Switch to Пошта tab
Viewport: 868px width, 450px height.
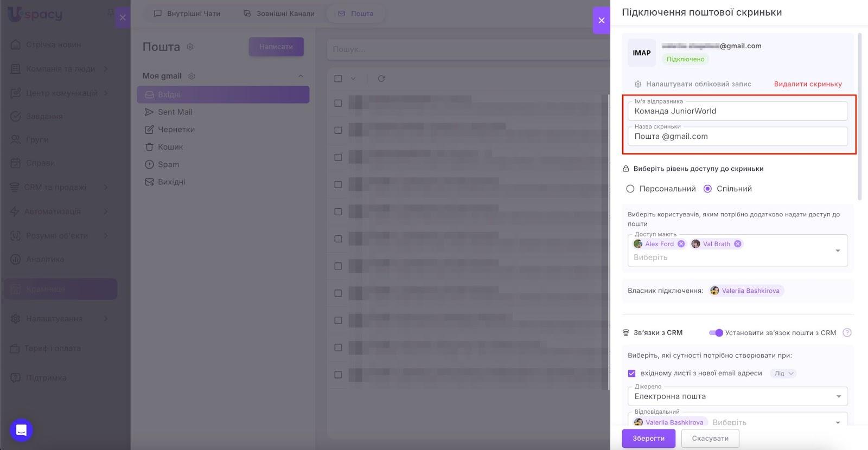(356, 14)
